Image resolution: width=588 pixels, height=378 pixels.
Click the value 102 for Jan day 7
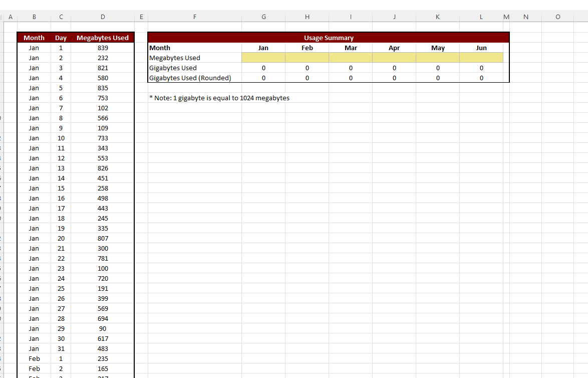click(x=103, y=108)
